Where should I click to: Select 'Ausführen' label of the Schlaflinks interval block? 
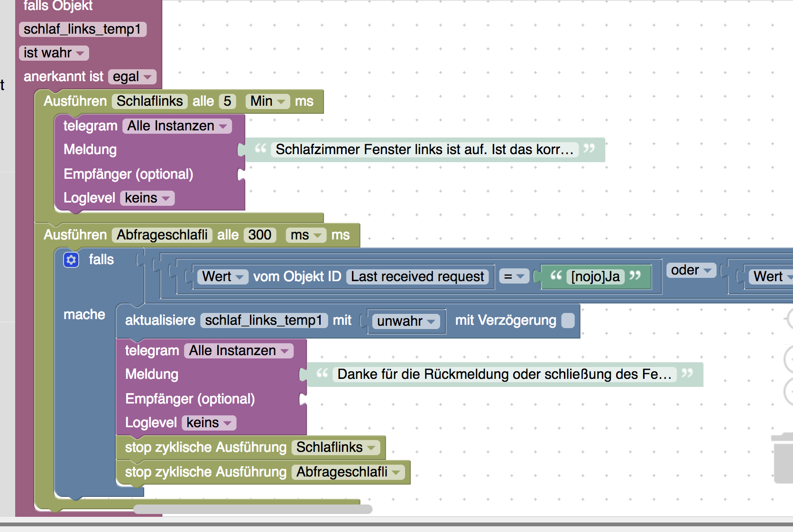75,101
